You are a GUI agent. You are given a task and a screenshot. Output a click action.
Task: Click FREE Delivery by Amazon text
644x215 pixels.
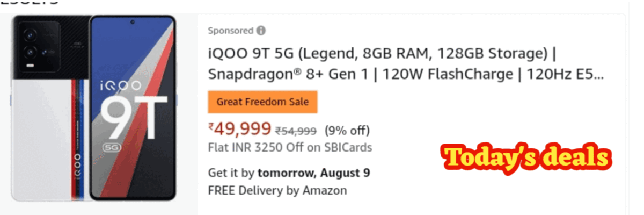[x=277, y=190]
